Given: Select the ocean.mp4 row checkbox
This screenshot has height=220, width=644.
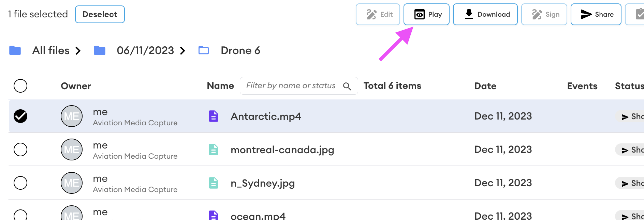Looking at the screenshot, I should [x=20, y=215].
